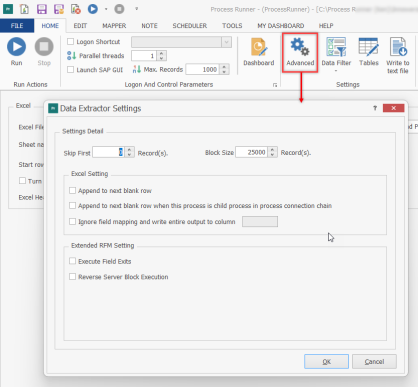Open the Dashboard ribbon button
Screen dimensions: 418x387
click(x=259, y=52)
